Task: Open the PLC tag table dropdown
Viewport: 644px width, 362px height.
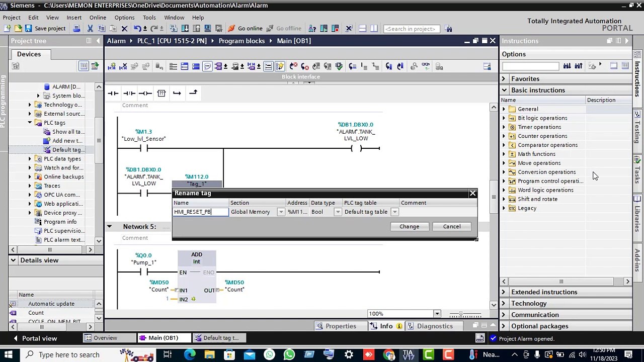Action: (395, 212)
